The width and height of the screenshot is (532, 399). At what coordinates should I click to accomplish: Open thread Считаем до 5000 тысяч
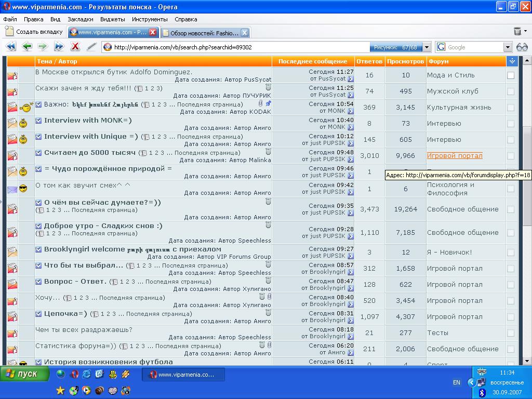(90, 153)
